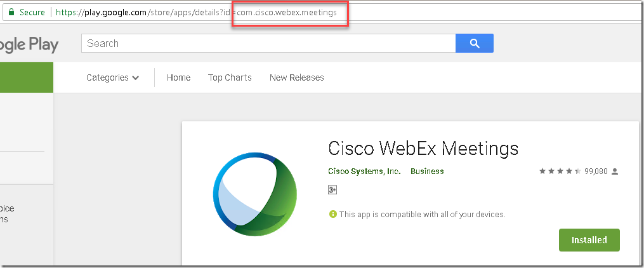Click the green compatibility info icon
The image size is (644, 268).
pos(332,215)
